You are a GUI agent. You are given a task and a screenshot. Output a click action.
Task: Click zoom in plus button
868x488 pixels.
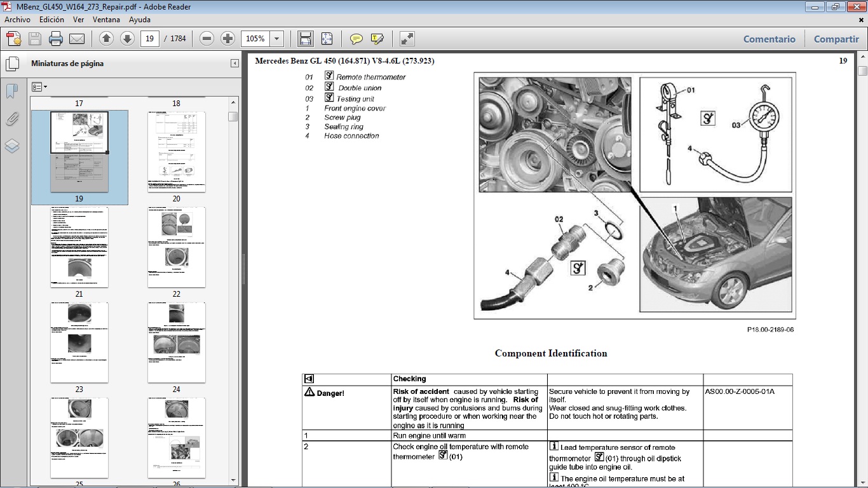227,39
